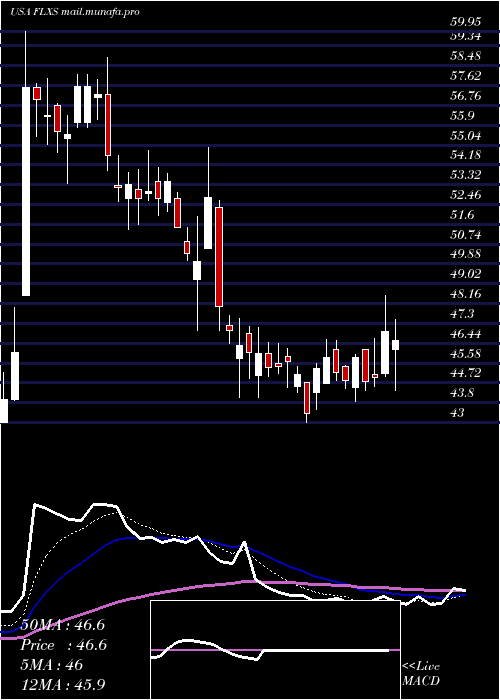Click the 58.48 price axis label
This screenshot has height=700, width=500.
tap(466, 56)
